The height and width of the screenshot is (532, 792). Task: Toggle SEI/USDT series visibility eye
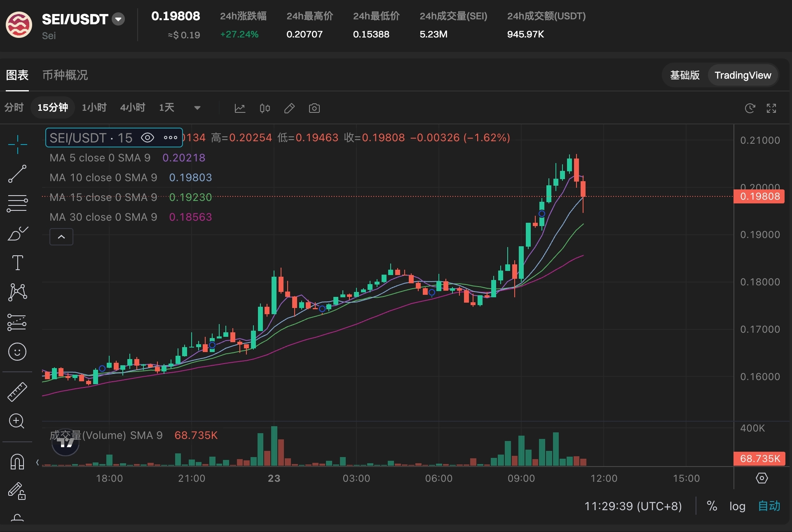tap(148, 138)
